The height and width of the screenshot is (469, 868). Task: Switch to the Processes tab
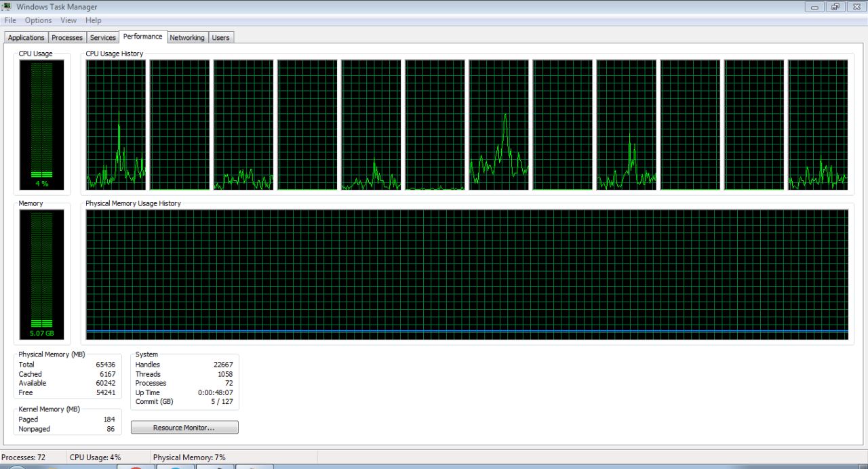click(x=67, y=38)
